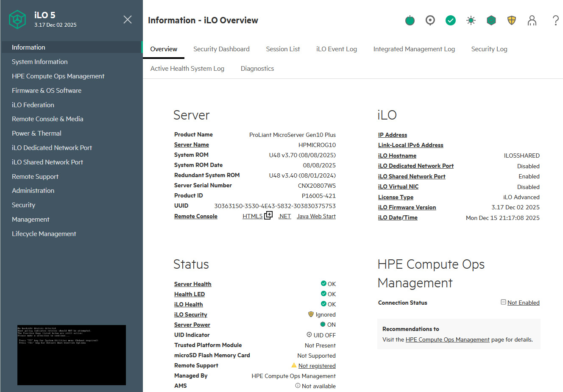Screen dimensions: 563x392
Task: Go to Firmware & OS Software section
Action: (x=47, y=91)
